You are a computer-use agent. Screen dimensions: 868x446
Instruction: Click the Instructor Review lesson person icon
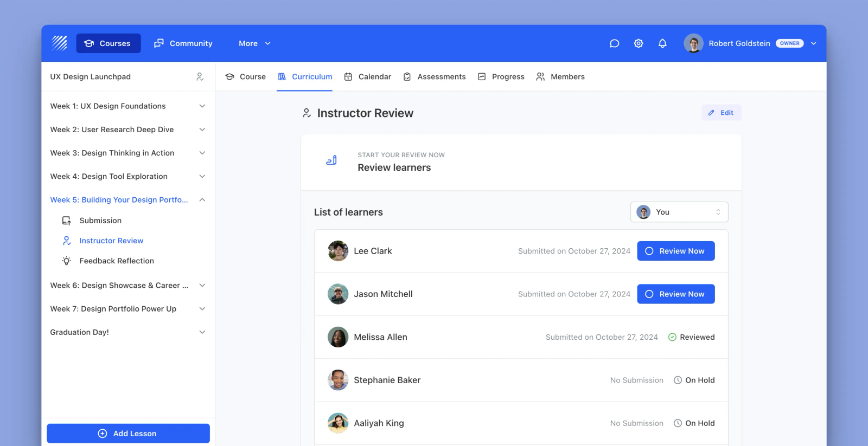click(67, 241)
